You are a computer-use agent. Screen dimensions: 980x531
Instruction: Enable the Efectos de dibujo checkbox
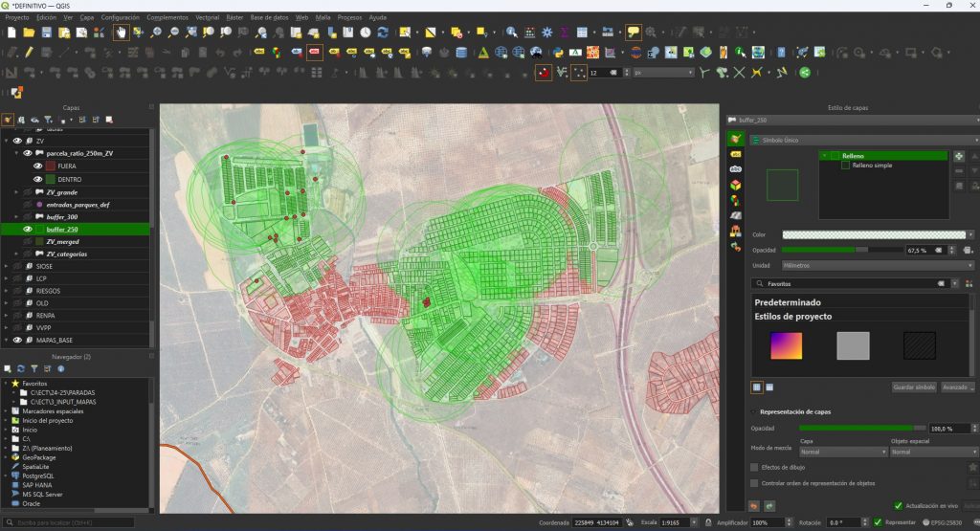pos(755,467)
